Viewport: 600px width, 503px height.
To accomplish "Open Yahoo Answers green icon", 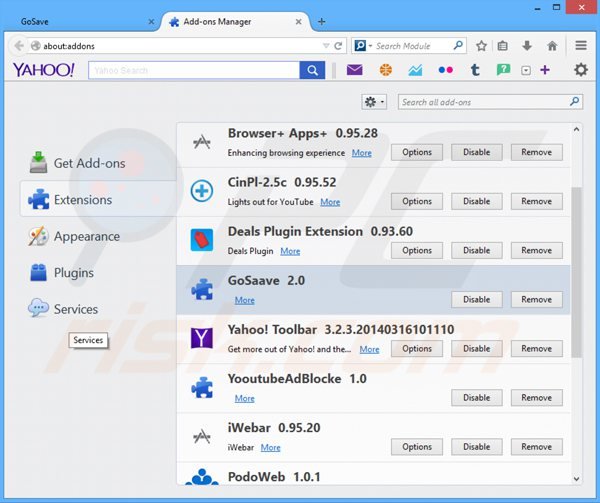I will click(503, 70).
